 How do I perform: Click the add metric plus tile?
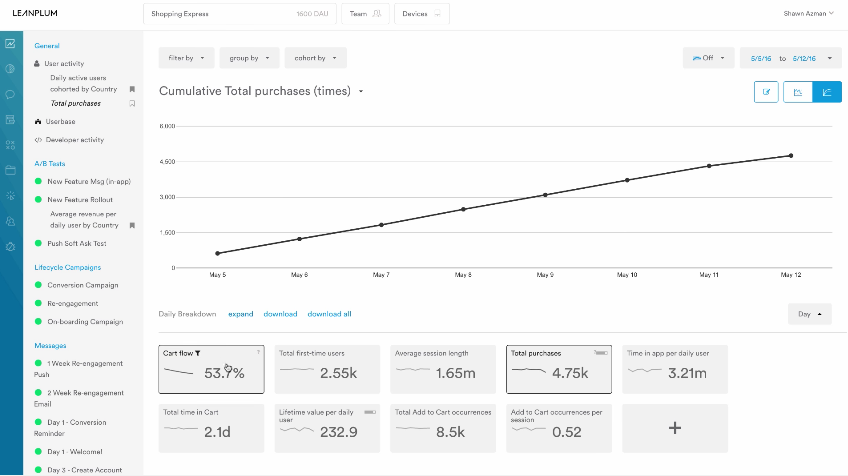pos(674,428)
